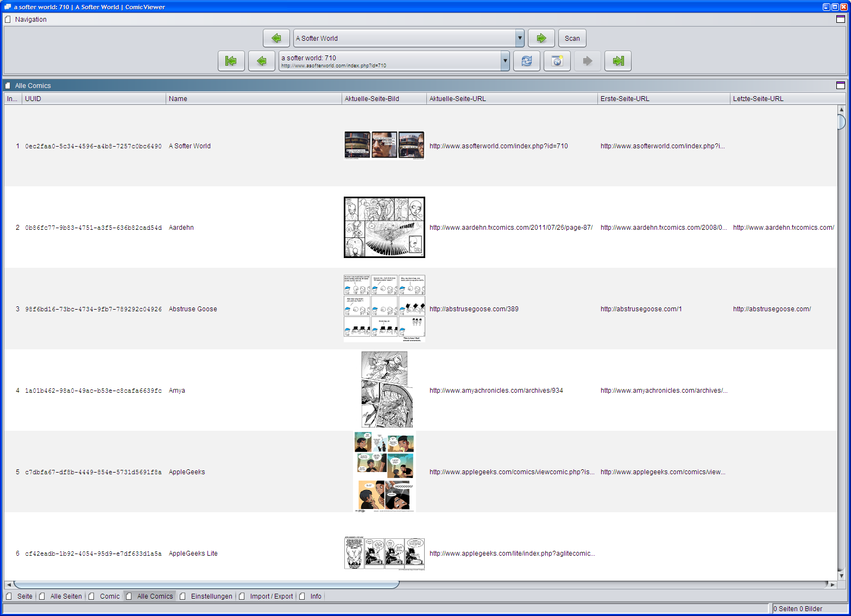
Task: Jump to the last comic page
Action: point(617,61)
